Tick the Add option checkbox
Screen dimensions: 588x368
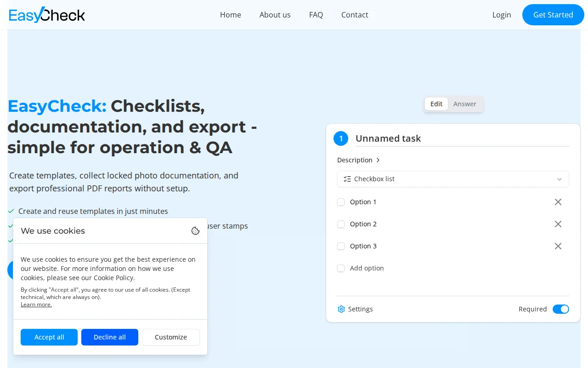(341, 268)
